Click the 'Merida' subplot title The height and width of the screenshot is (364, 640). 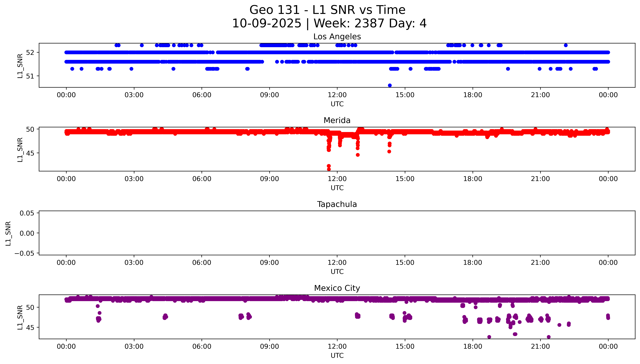coord(337,120)
